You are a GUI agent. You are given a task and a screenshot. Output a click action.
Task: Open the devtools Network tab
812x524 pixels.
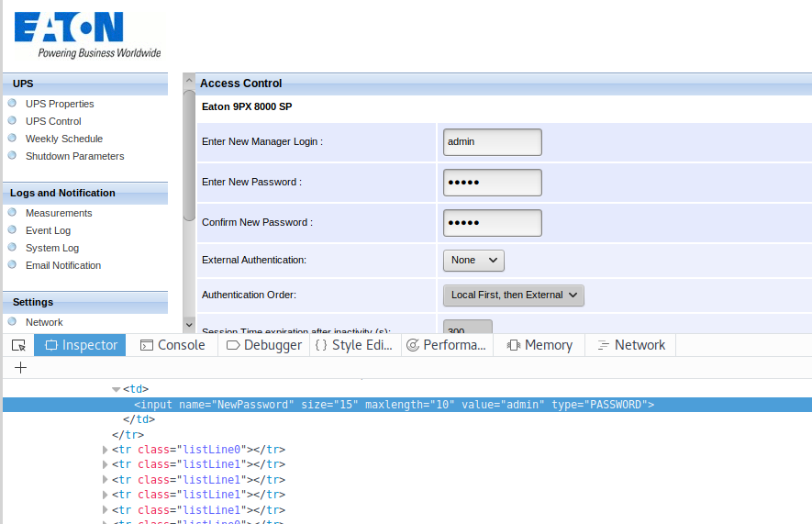(x=630, y=345)
